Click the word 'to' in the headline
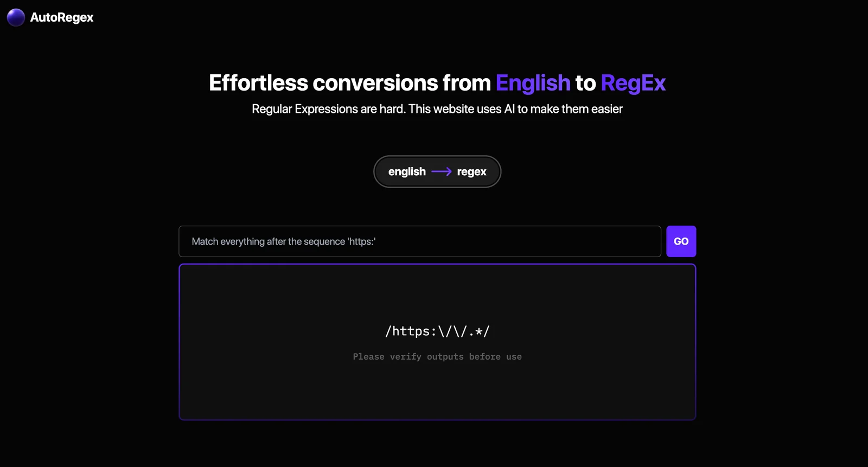Screen dimensions: 868x467 (x=585, y=83)
